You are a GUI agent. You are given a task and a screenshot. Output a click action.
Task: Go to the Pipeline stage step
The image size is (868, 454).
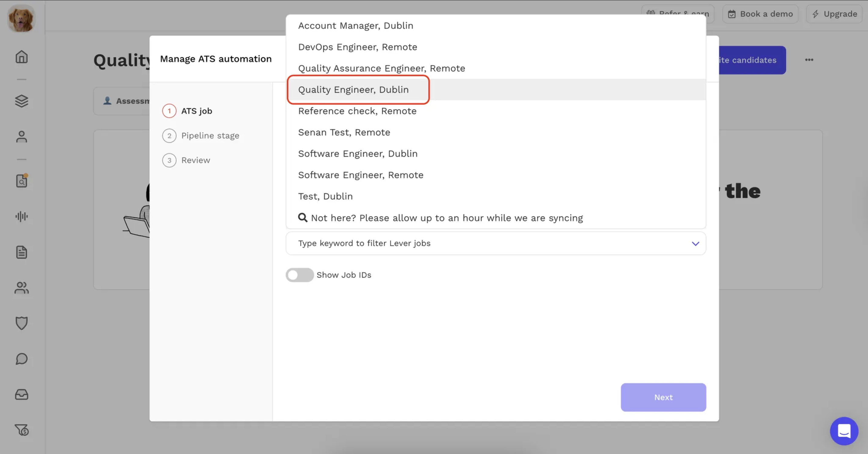[210, 135]
